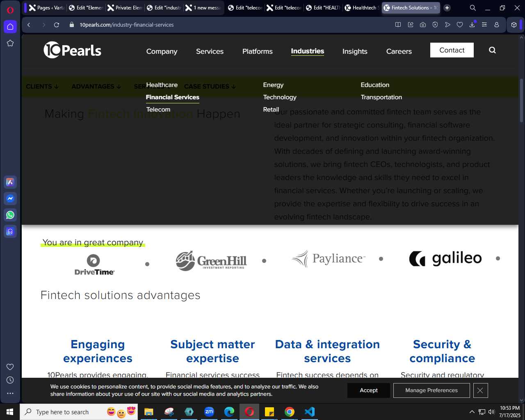Select Technology industry link
525x420 pixels.
pos(280,97)
